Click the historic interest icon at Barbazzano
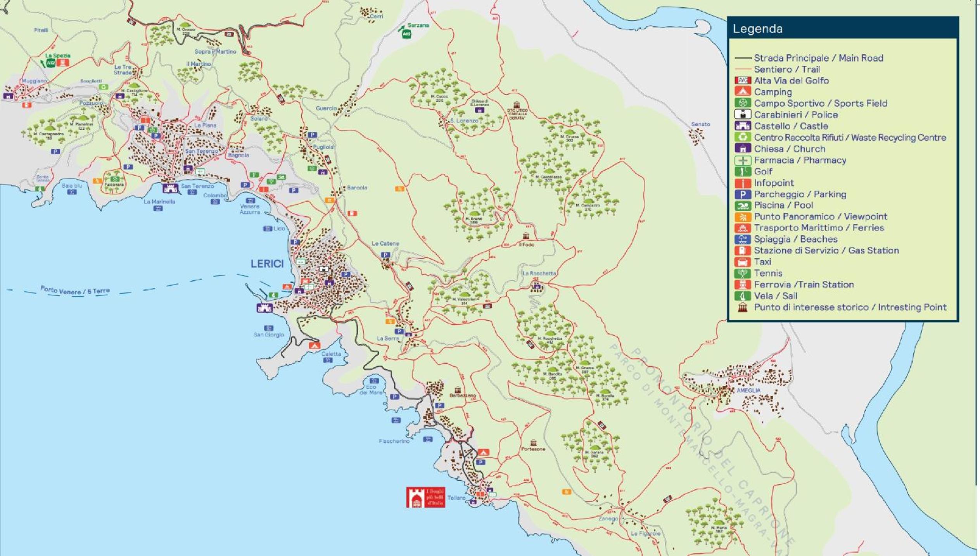This screenshot has height=556, width=980. coord(458,390)
